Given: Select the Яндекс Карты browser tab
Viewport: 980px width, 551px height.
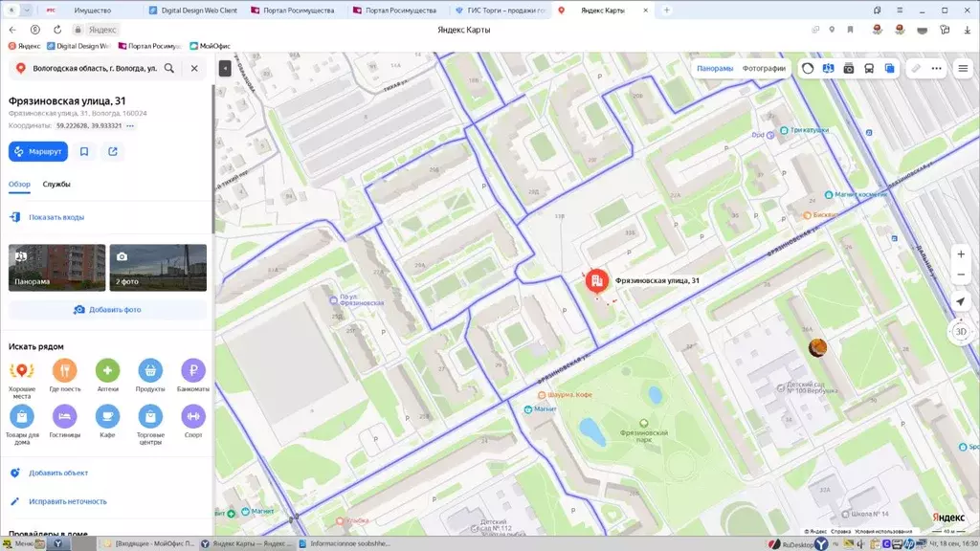Looking at the screenshot, I should (603, 9).
